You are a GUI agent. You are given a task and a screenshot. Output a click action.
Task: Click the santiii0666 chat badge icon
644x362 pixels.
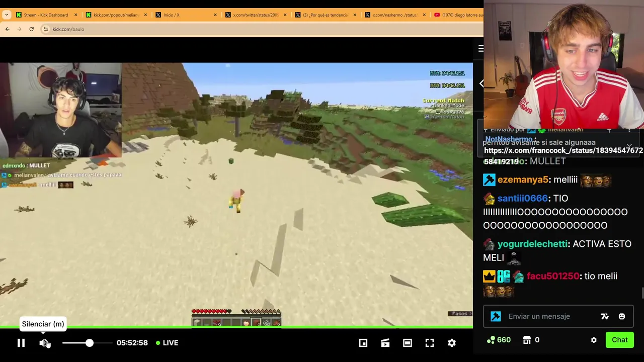coord(489,199)
